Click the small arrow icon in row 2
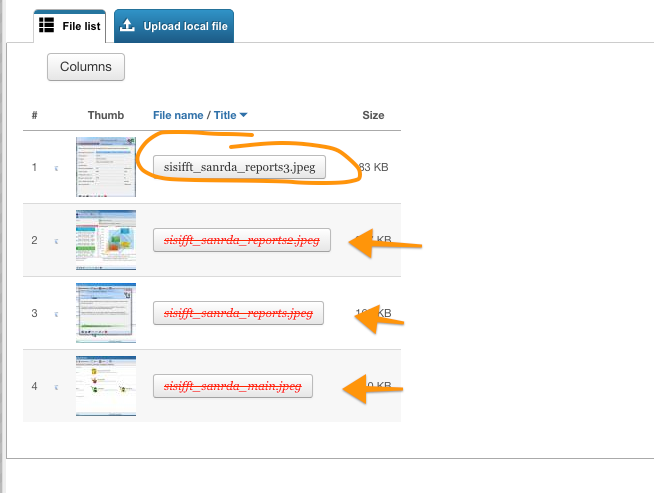This screenshot has height=493, width=654. click(x=56, y=241)
